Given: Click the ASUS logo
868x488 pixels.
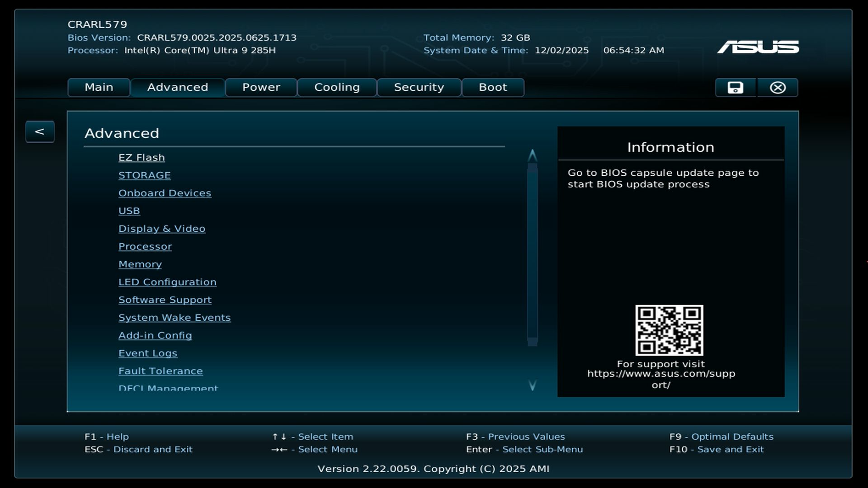Looking at the screenshot, I should pyautogui.click(x=758, y=47).
